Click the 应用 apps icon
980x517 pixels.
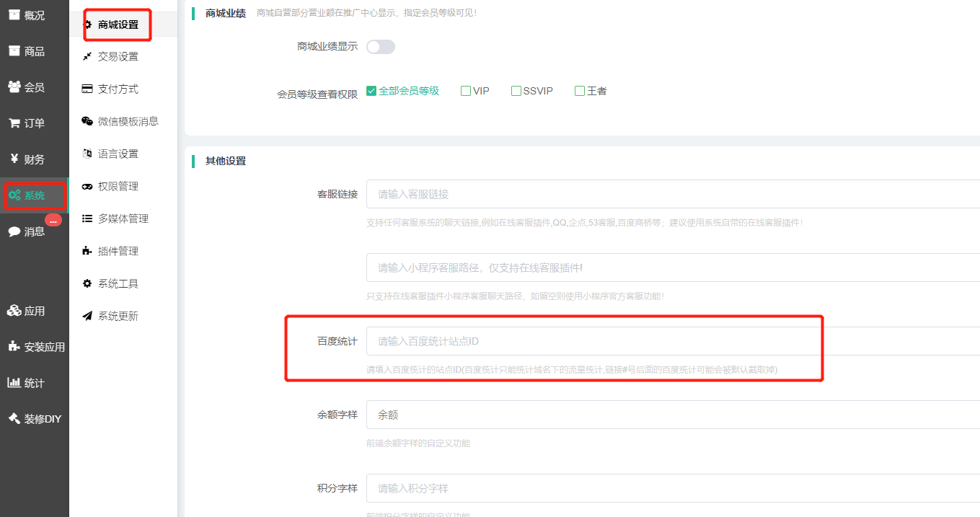(x=14, y=311)
